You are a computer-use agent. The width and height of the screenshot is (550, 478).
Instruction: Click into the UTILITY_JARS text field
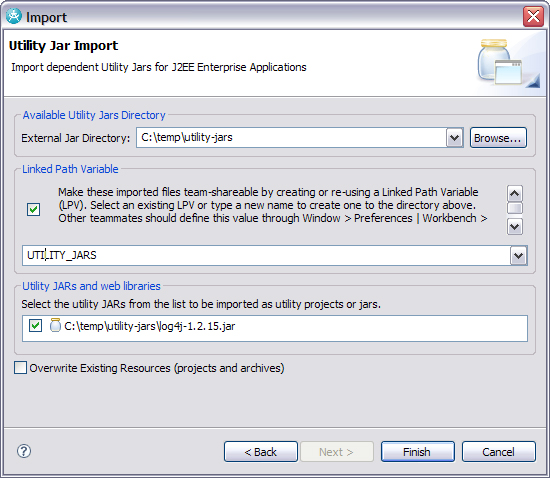pos(266,255)
